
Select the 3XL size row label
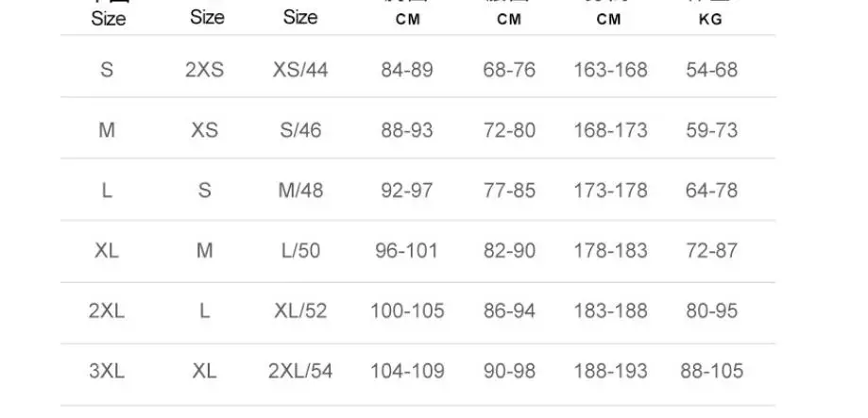(x=107, y=371)
